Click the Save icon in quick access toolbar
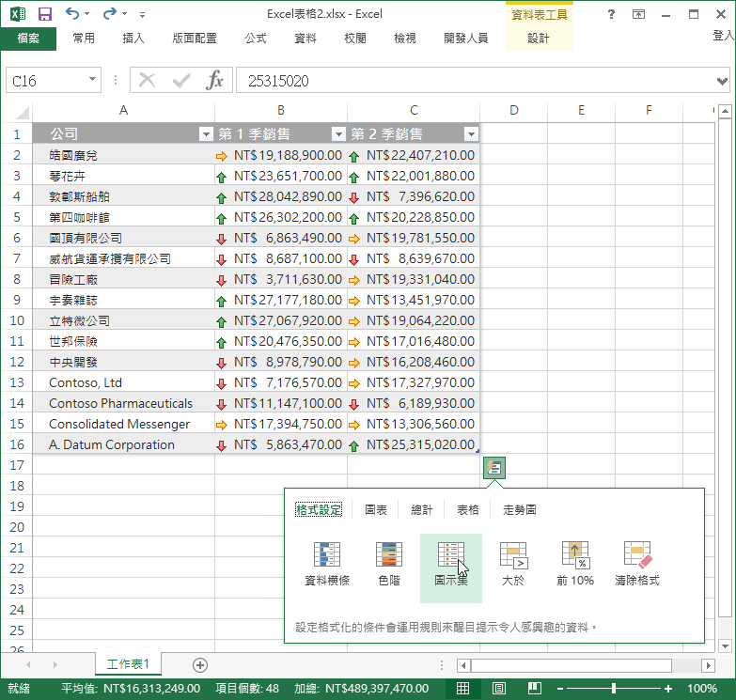736x700 pixels. [x=44, y=14]
